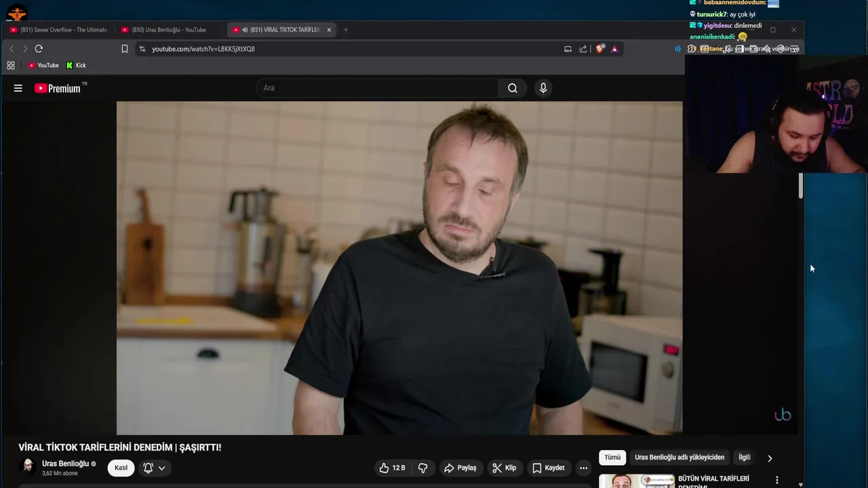
Task: Focus the 'Ara' search field
Action: [x=377, y=88]
